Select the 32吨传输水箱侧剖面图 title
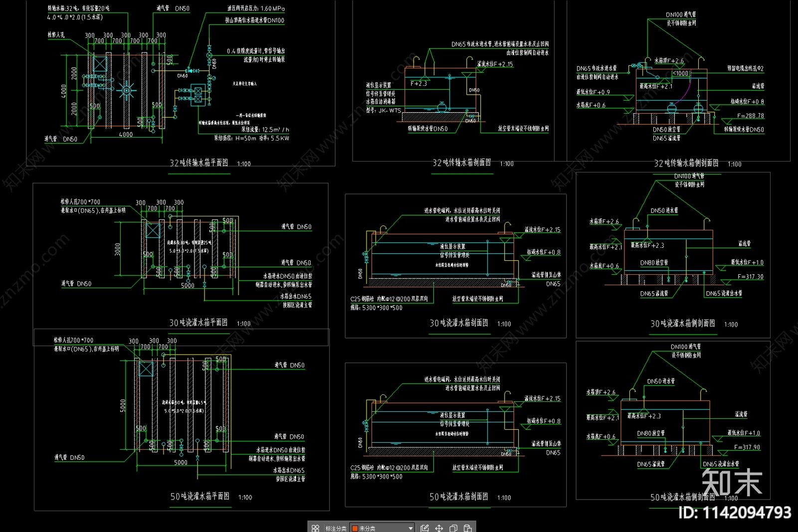798x532 pixels. click(686, 163)
